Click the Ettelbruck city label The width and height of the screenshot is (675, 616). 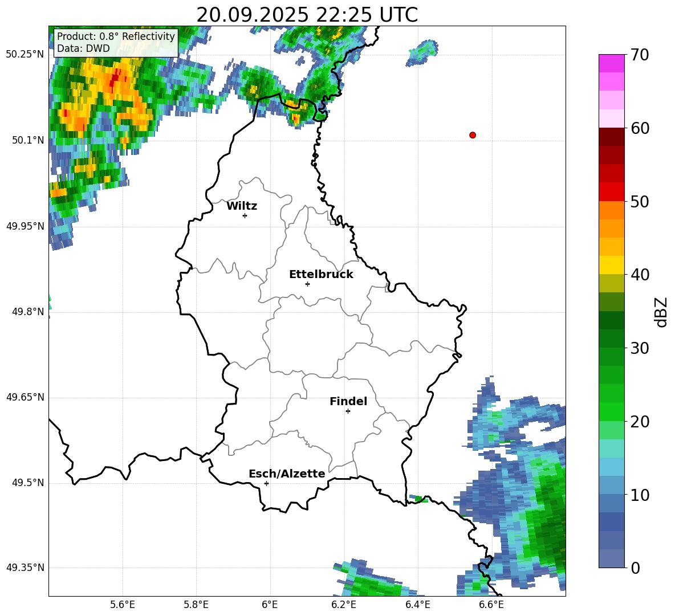click(x=321, y=275)
